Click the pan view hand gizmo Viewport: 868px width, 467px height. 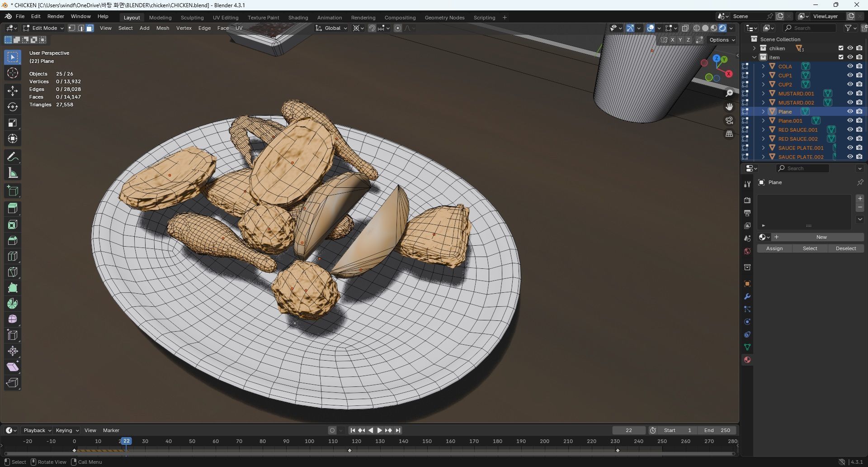coord(729,107)
